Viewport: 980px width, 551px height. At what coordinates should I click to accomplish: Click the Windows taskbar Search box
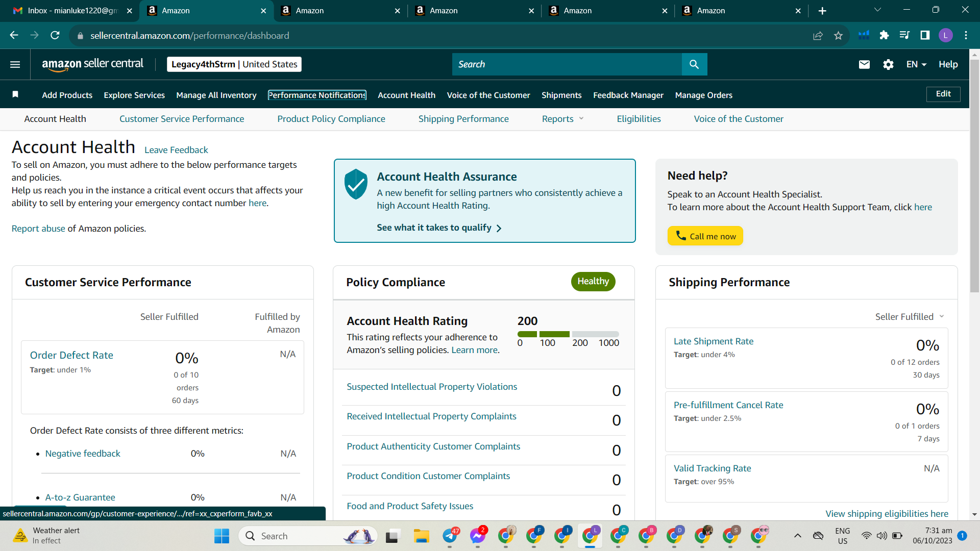308,536
